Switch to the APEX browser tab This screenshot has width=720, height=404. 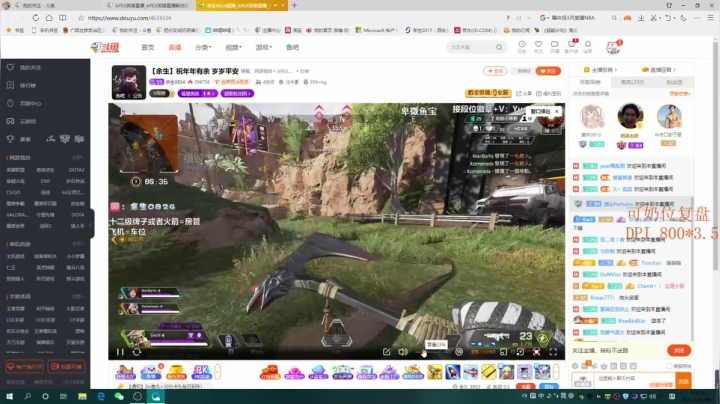pyautogui.click(x=149, y=6)
